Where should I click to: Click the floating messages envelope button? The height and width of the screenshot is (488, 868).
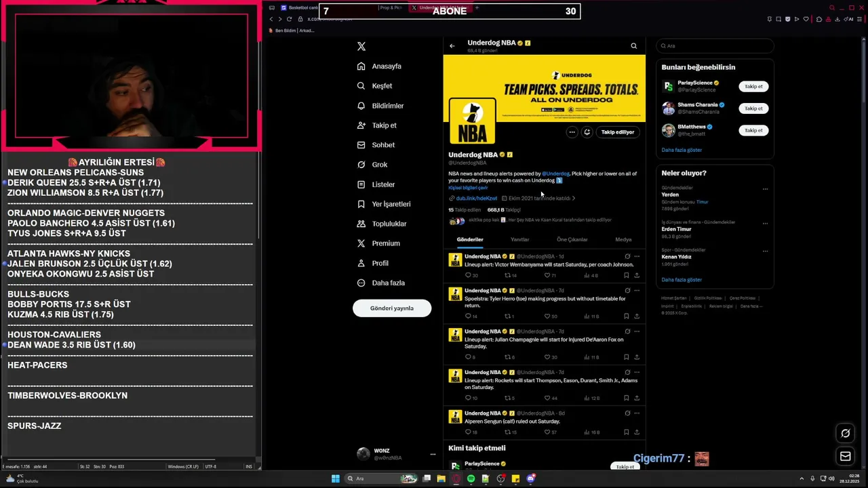pos(846,456)
